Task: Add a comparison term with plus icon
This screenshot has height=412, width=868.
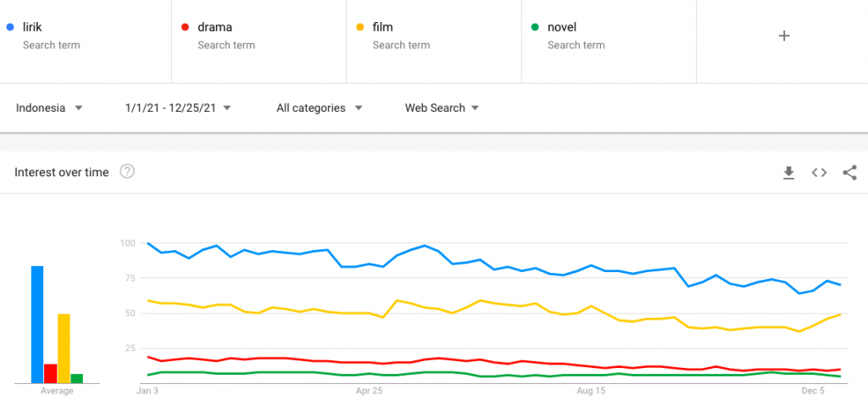Action: pos(784,36)
